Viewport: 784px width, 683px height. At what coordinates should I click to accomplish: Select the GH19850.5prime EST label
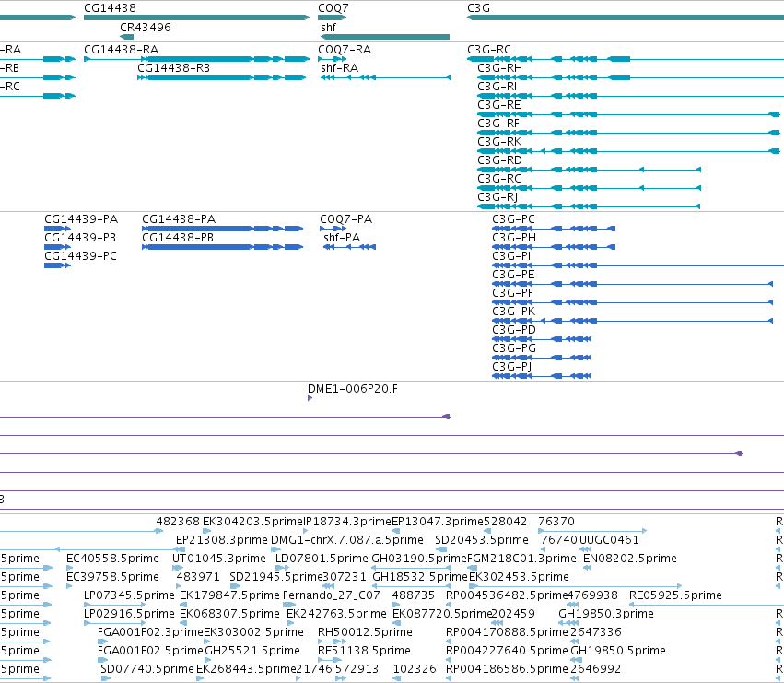[x=618, y=651]
